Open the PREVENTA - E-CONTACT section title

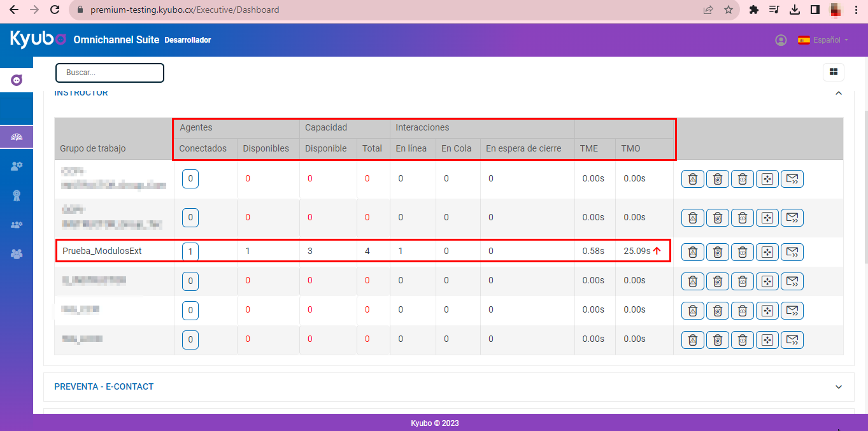[x=104, y=386]
